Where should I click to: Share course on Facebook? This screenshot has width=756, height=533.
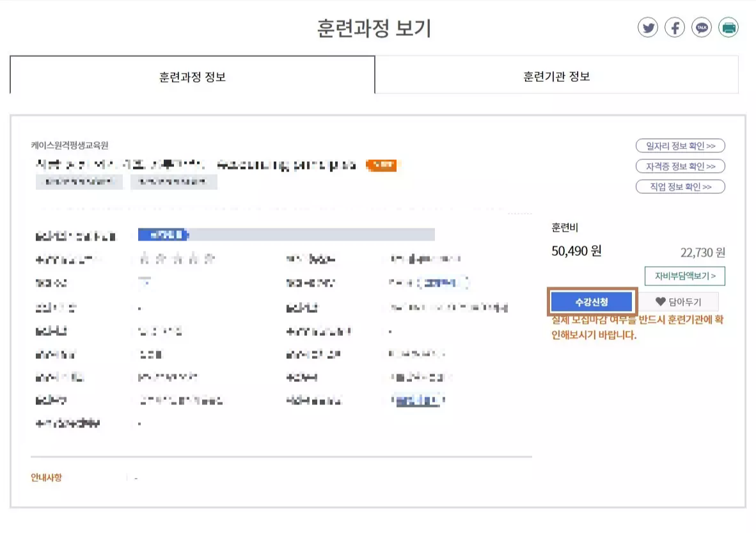coord(675,28)
